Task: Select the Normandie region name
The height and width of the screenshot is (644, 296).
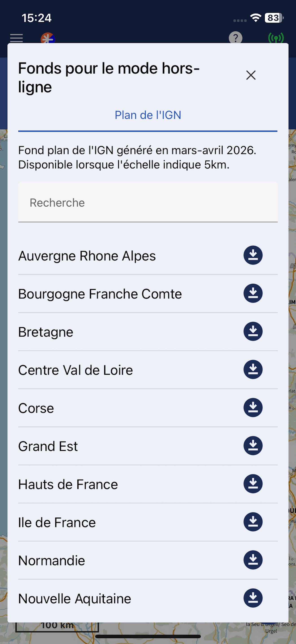Action: (52, 561)
